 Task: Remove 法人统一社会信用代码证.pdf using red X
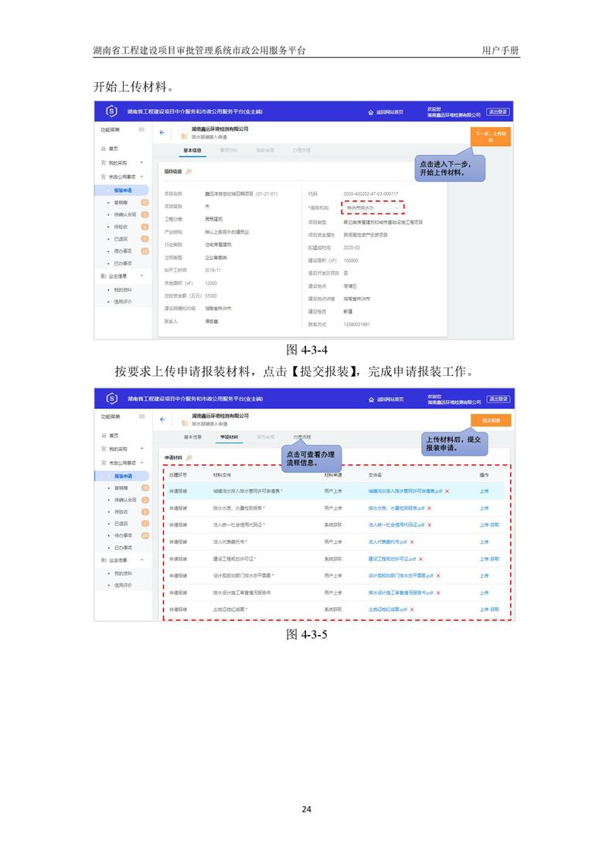coord(429,525)
